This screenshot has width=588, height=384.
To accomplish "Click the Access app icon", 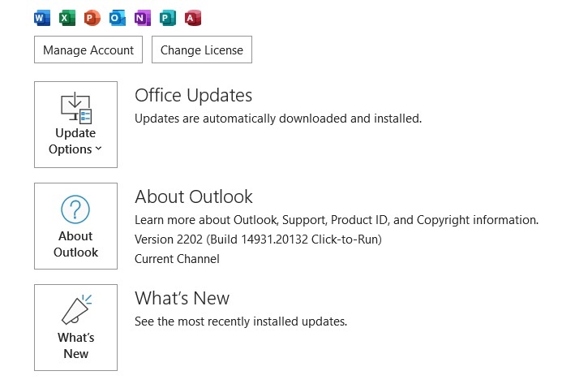I will pos(193,18).
